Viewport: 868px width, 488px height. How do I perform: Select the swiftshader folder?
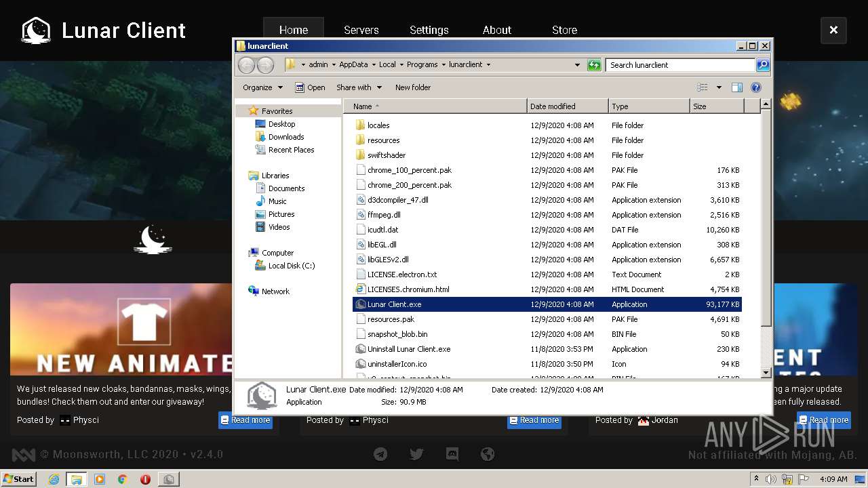pos(386,155)
